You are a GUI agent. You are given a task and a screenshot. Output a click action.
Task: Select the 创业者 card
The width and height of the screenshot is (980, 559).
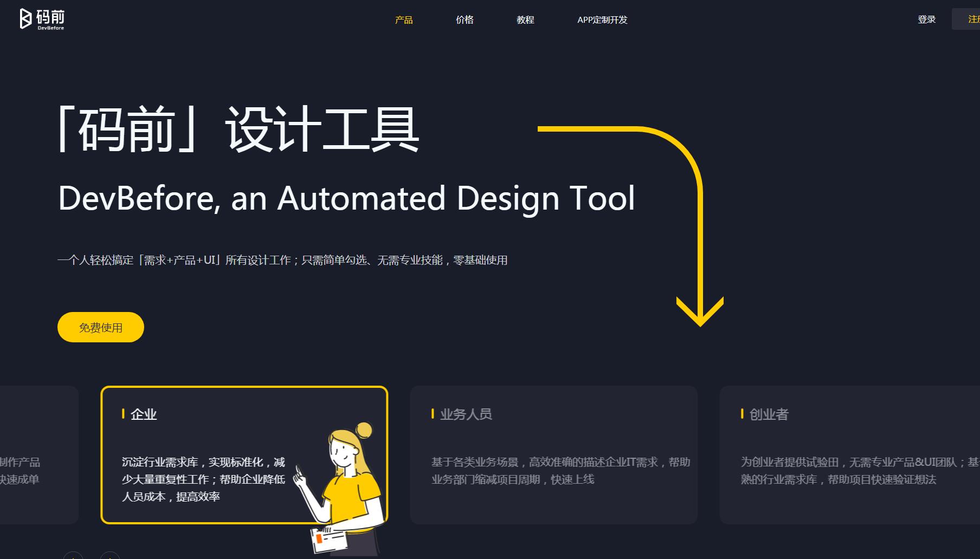[849, 455]
